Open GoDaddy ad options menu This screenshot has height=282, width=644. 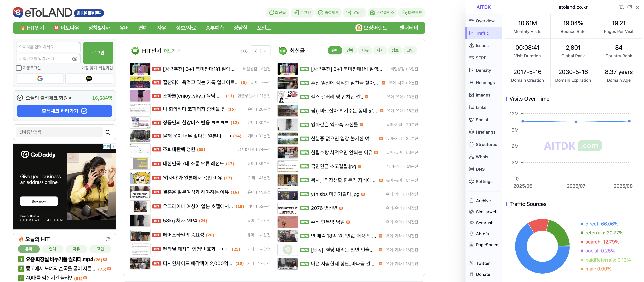pos(113,146)
